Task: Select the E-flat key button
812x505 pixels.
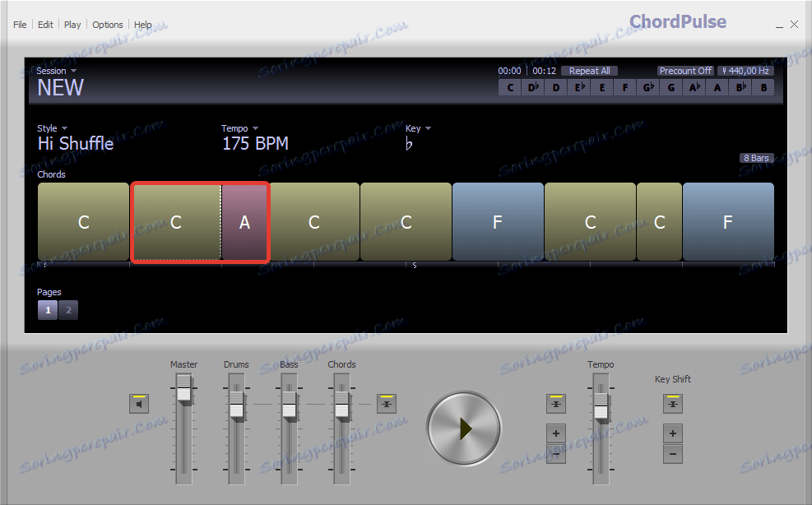Action: click(x=579, y=87)
